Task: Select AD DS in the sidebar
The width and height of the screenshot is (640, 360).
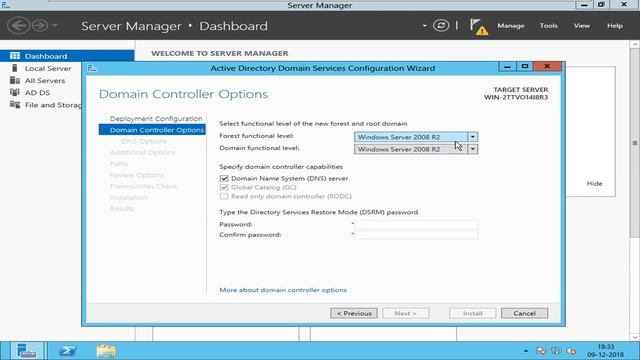Action: coord(38,93)
